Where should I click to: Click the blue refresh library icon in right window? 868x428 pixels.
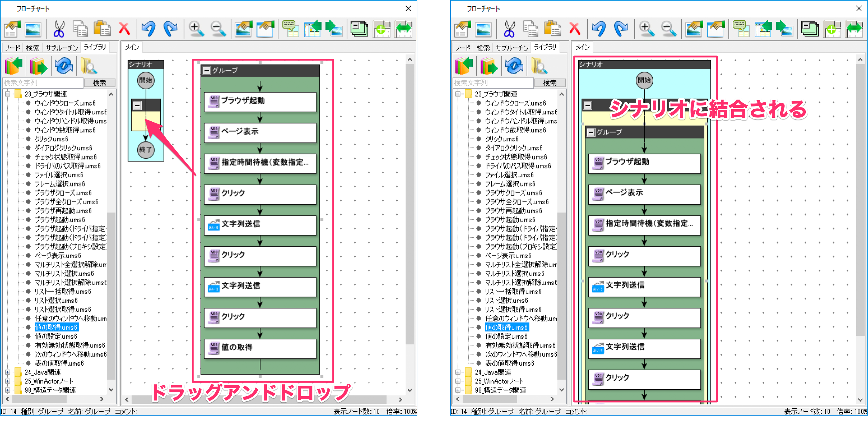tap(514, 66)
